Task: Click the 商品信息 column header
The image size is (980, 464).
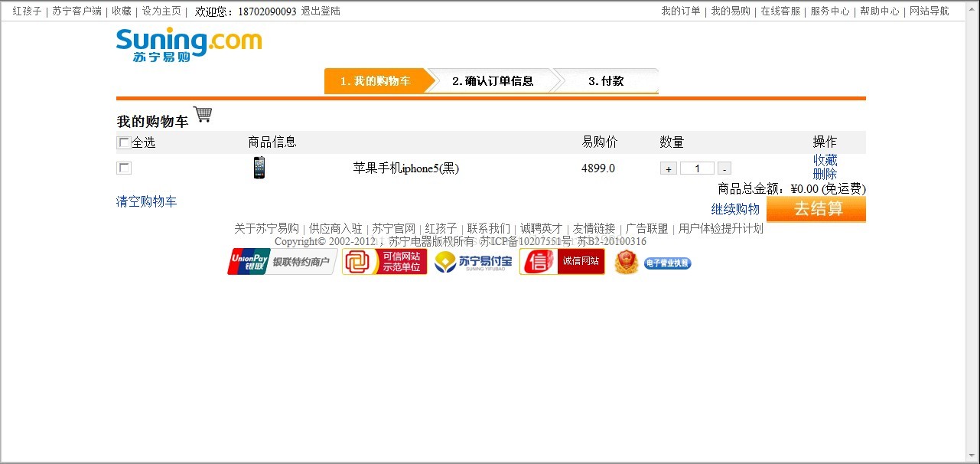Action: pos(272,142)
